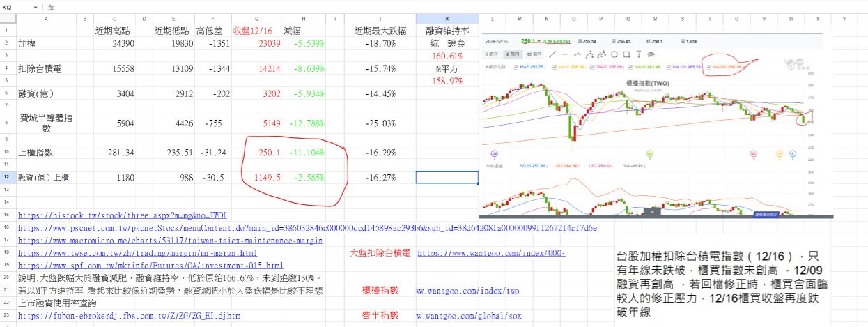
Task: Select column A header
Action: point(47,20)
